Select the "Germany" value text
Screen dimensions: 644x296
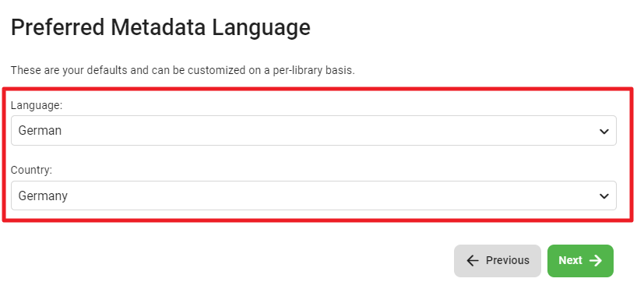click(x=43, y=196)
